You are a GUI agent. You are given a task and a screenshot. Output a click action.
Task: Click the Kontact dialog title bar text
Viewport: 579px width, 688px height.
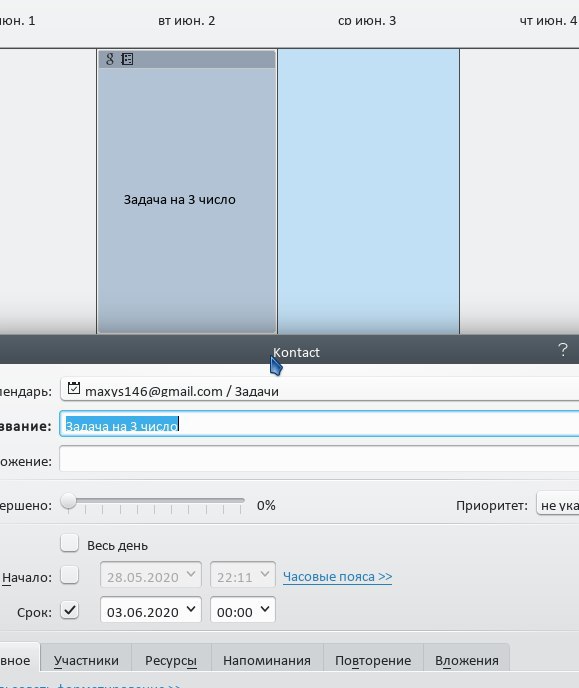(296, 352)
